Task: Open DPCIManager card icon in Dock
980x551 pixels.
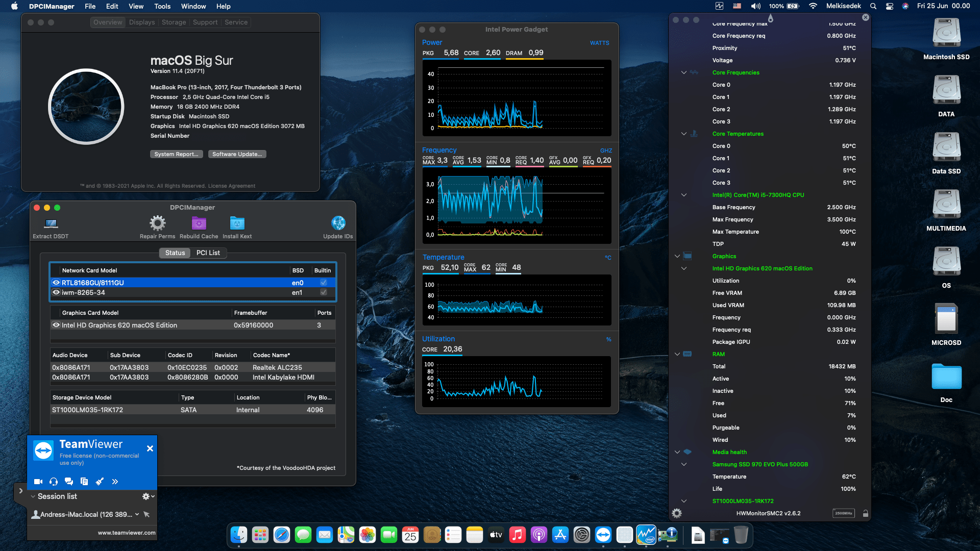Action: [667, 535]
